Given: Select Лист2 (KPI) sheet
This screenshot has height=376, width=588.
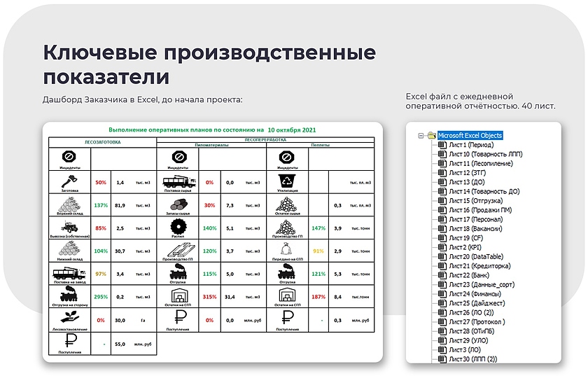Looking at the screenshot, I should click(x=465, y=247).
